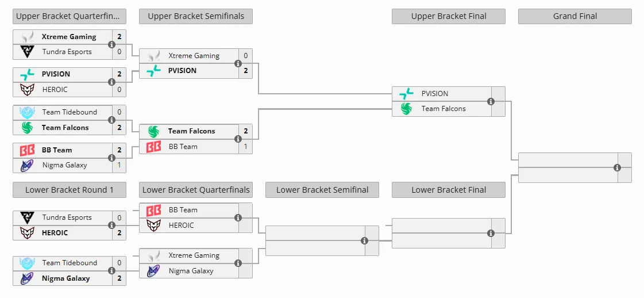
Task: Open Xtreme Gaming team link in quarterfinals
Action: click(x=69, y=37)
